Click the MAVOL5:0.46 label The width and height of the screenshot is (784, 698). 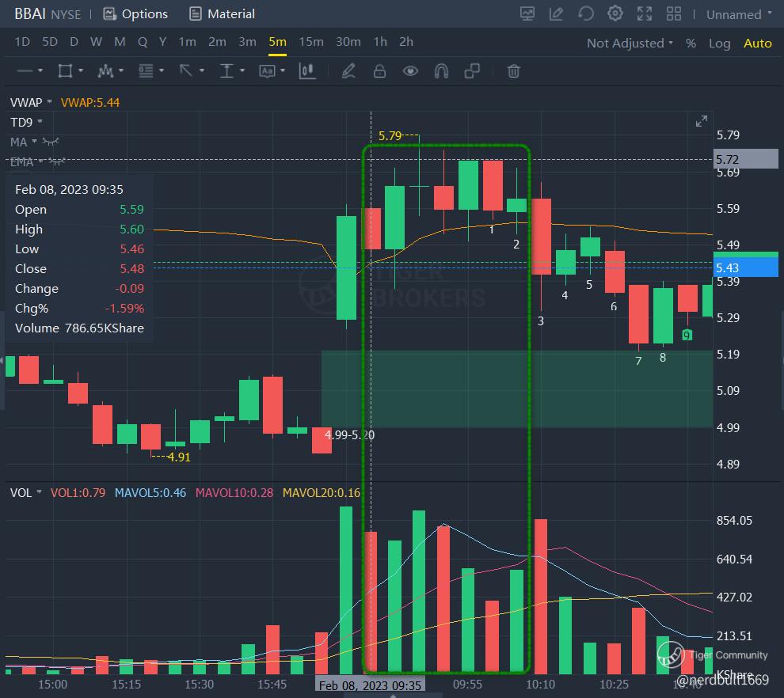[150, 493]
